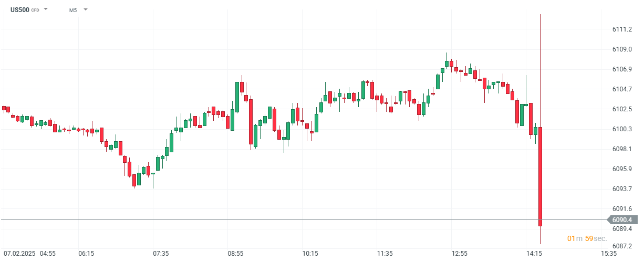Click the 6095.9 price axis label
The image size is (644, 262).
[622, 169]
